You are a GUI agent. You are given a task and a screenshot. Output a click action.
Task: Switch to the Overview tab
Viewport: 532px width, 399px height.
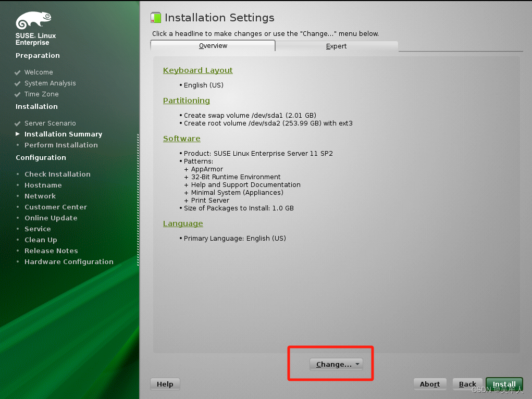(213, 46)
